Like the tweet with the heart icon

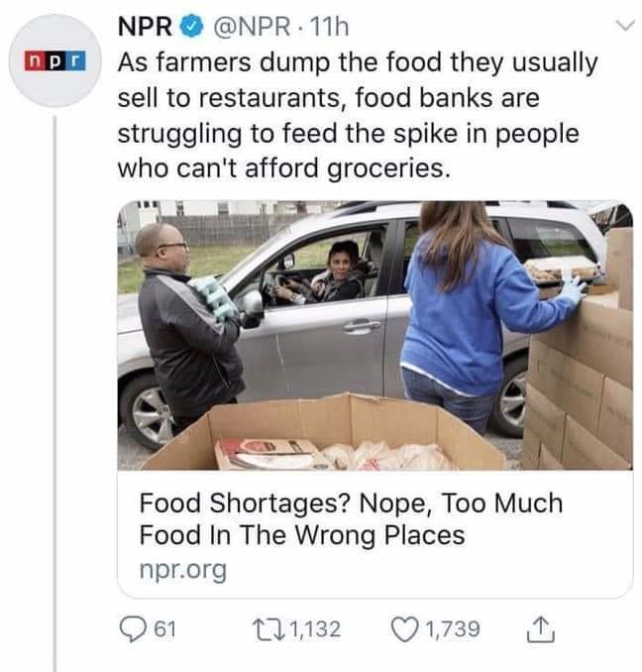point(405,629)
